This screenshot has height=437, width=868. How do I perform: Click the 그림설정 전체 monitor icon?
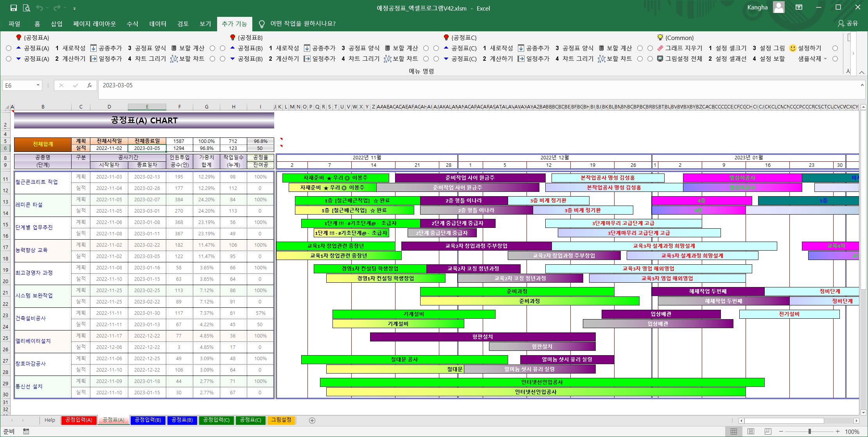[660, 59]
